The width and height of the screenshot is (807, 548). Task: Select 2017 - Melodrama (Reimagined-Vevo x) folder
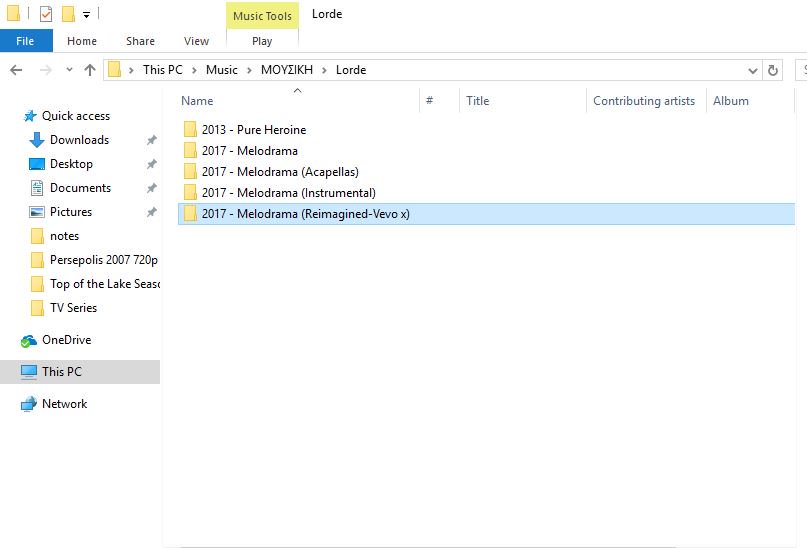click(486, 214)
